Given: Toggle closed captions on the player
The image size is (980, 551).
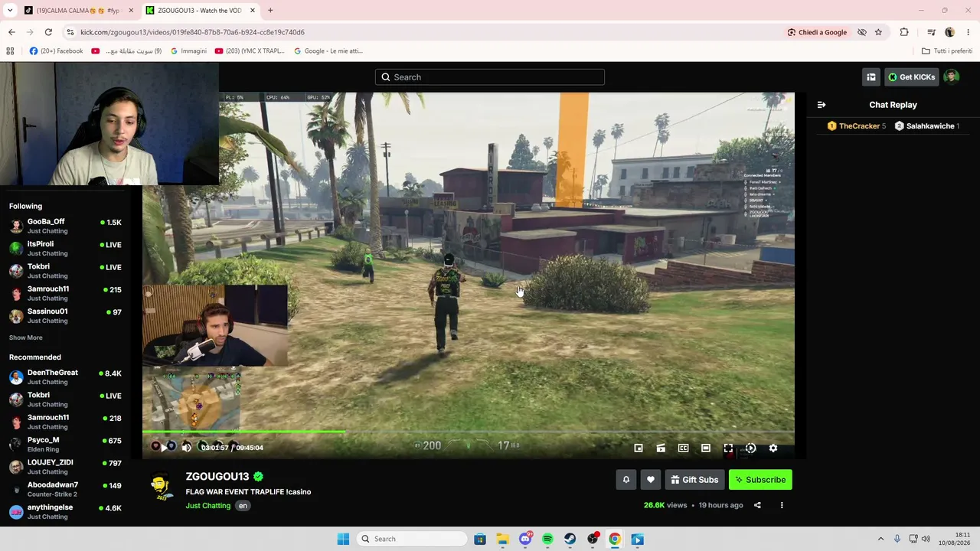Looking at the screenshot, I should click(684, 448).
